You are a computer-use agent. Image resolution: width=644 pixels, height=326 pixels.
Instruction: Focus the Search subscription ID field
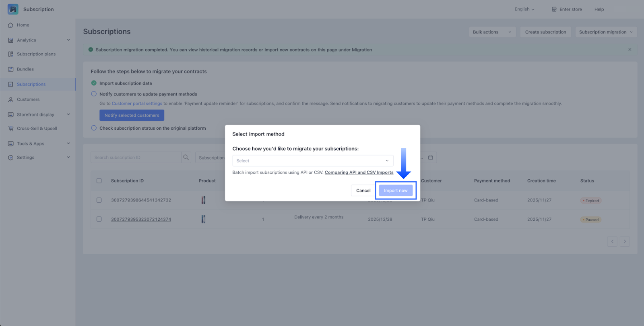point(136,158)
